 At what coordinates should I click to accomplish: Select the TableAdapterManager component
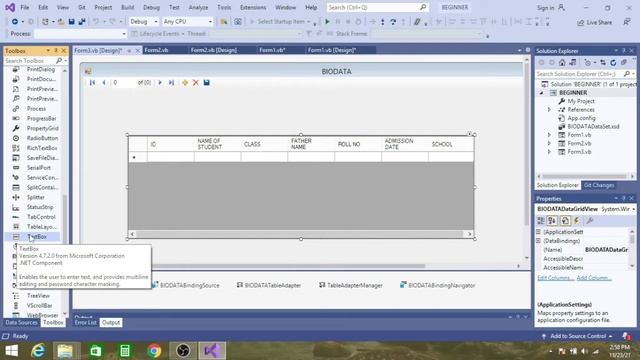click(351, 285)
